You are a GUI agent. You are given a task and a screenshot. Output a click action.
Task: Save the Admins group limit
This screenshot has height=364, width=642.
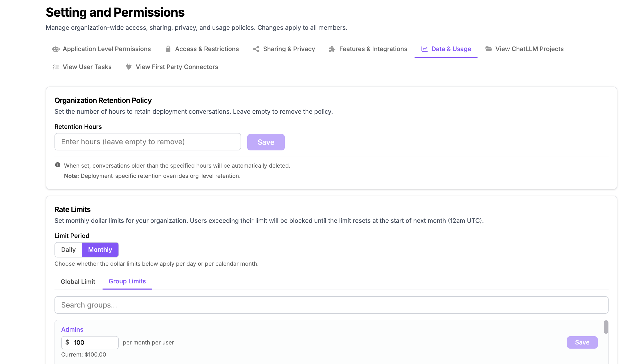[x=582, y=342]
